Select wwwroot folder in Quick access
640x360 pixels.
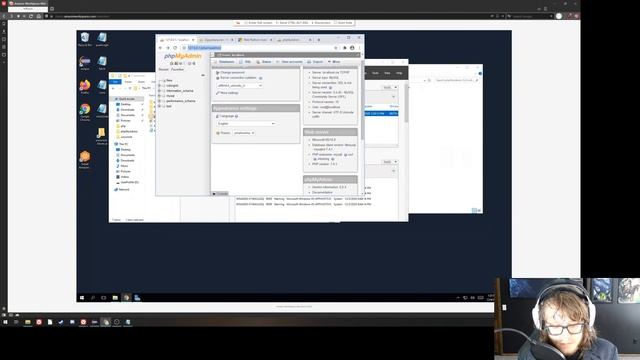click(127, 137)
